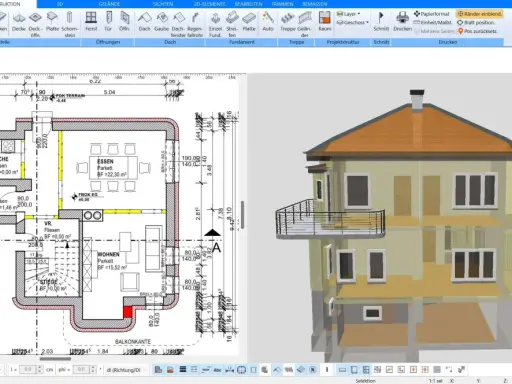Click the Papierformat button

tap(432, 14)
